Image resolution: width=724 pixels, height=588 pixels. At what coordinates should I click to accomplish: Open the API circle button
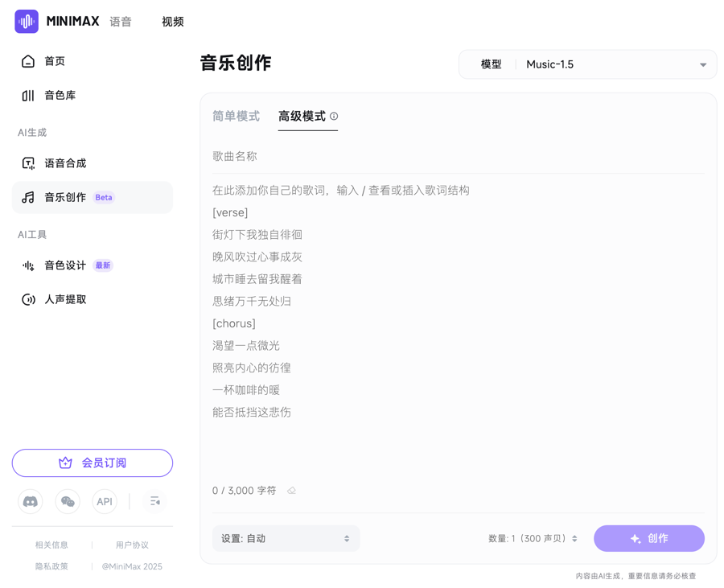[x=105, y=501]
